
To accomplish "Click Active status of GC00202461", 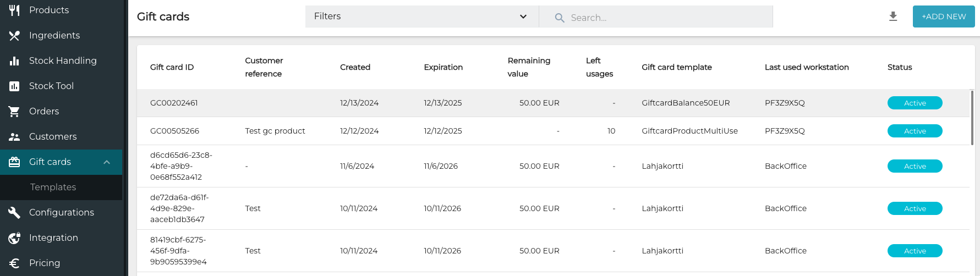I will click(915, 103).
